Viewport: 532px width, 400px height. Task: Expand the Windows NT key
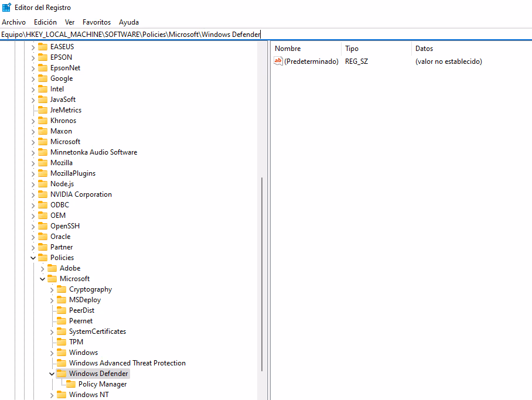pos(52,395)
